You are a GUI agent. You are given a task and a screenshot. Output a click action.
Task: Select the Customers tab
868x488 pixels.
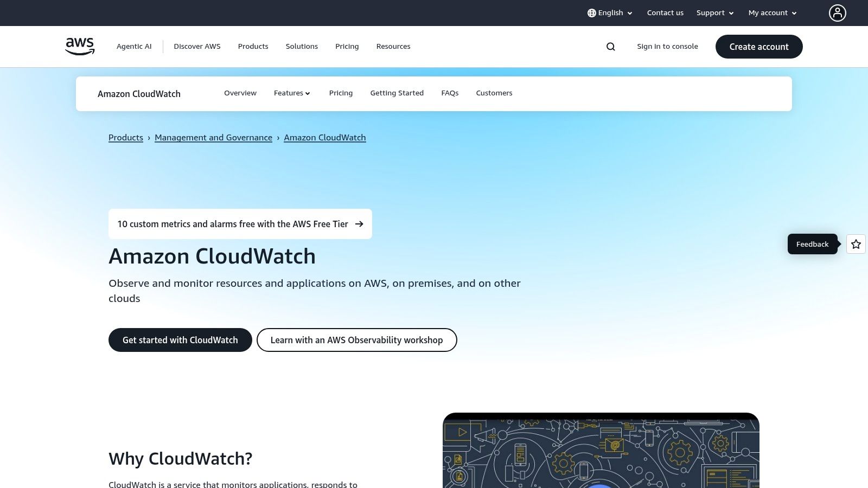pos(494,93)
